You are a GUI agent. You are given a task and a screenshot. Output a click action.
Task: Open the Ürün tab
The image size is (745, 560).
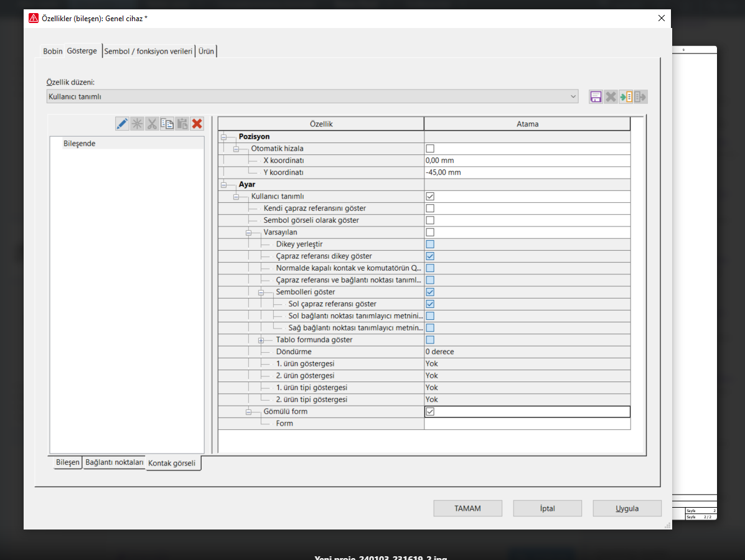click(x=206, y=51)
